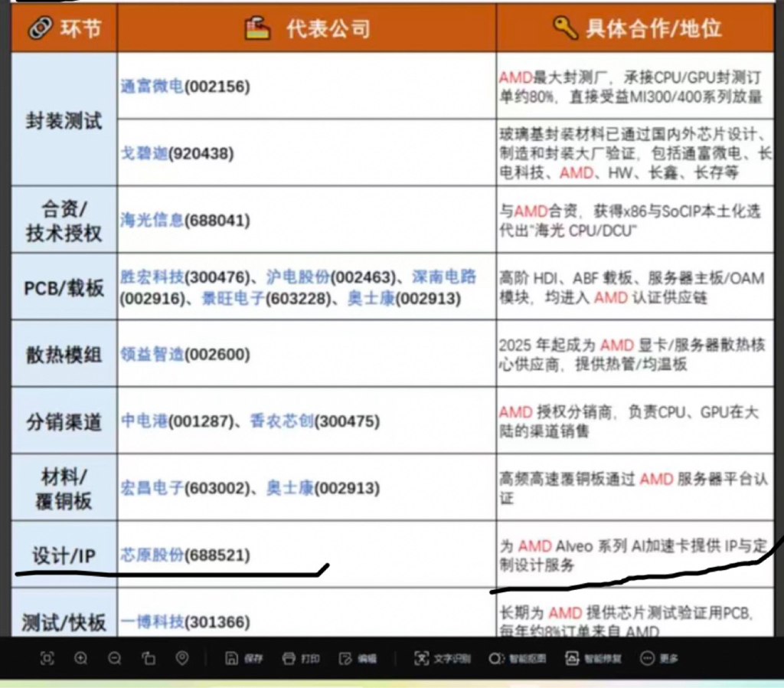
Task: Select the 设计/IP category cell
Action: coord(64,555)
